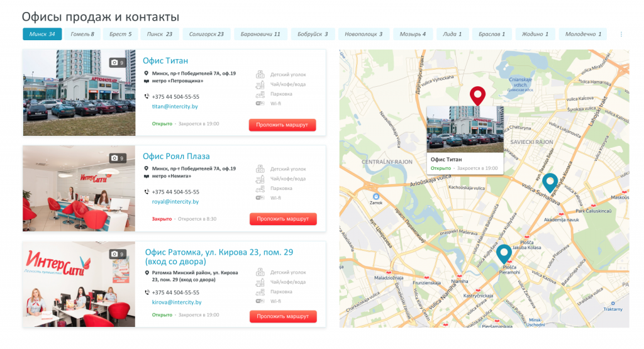The height and width of the screenshot is (349, 644).
Task: Click the red map pin for Офис Титан
Action: point(478,95)
